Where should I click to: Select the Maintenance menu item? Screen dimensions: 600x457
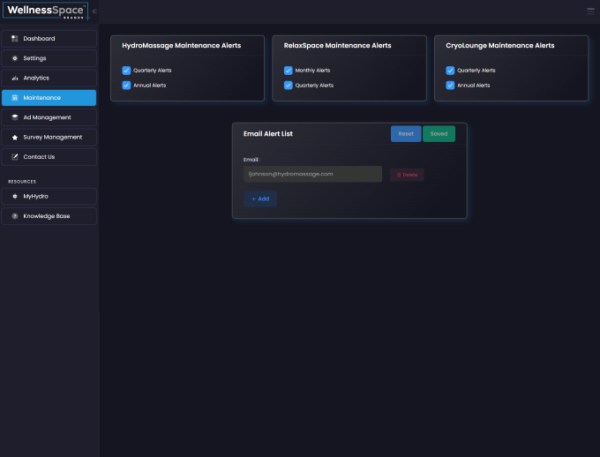(49, 98)
